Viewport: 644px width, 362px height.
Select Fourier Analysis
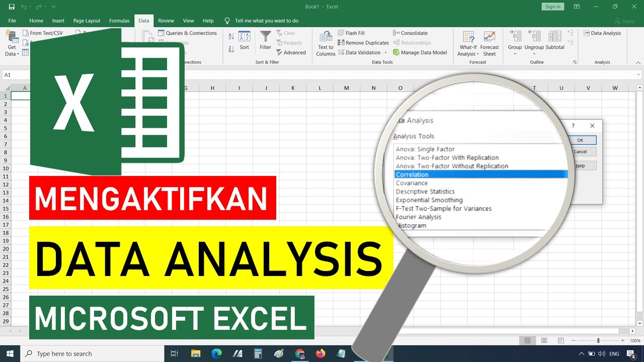click(419, 217)
